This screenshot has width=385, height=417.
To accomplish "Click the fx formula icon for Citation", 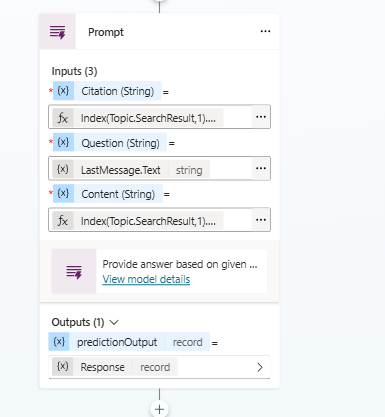I will 63,118.
